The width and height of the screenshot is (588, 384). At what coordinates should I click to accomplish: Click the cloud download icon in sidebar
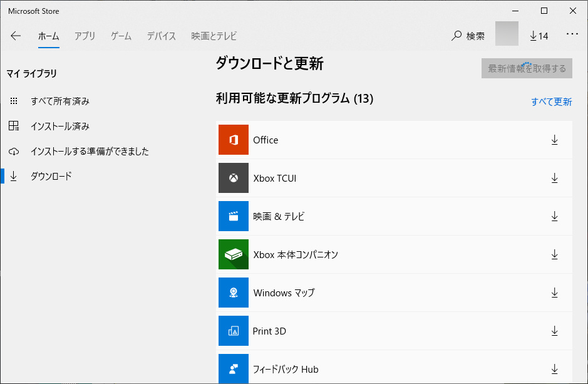click(14, 152)
